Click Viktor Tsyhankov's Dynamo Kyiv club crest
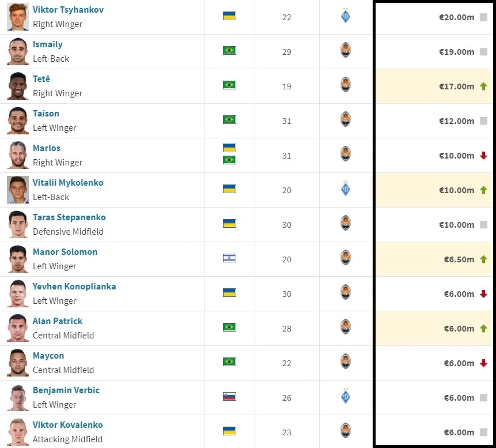 tap(346, 16)
